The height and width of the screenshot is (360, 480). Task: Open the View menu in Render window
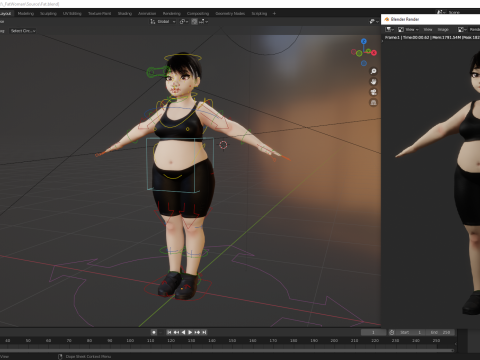428,30
